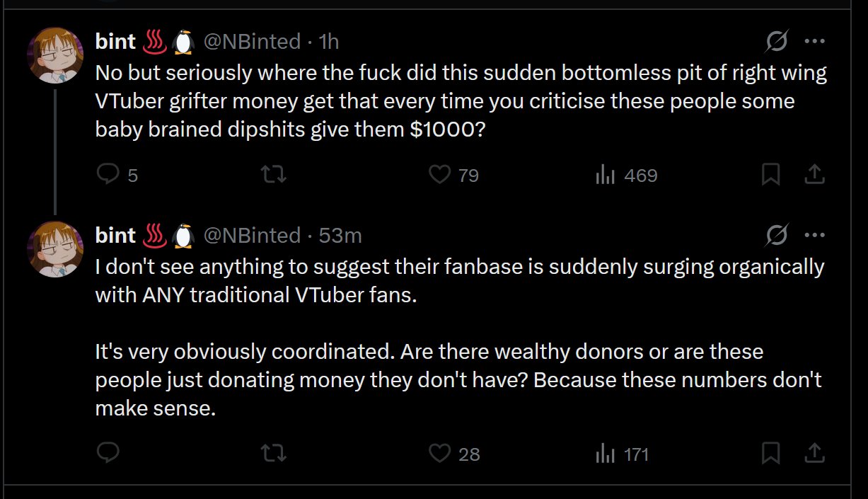The height and width of the screenshot is (499, 868).
Task: Open the more options menu on first tweet
Action: tap(815, 42)
